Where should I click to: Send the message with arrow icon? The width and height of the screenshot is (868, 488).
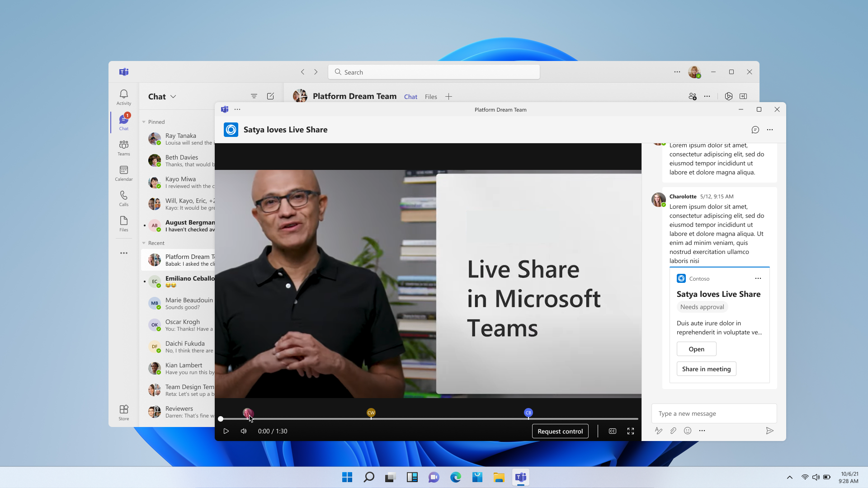point(769,431)
